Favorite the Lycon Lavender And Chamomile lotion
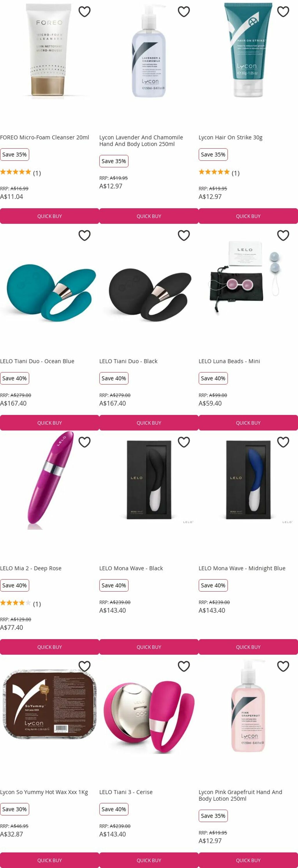The width and height of the screenshot is (298, 868). (x=184, y=12)
